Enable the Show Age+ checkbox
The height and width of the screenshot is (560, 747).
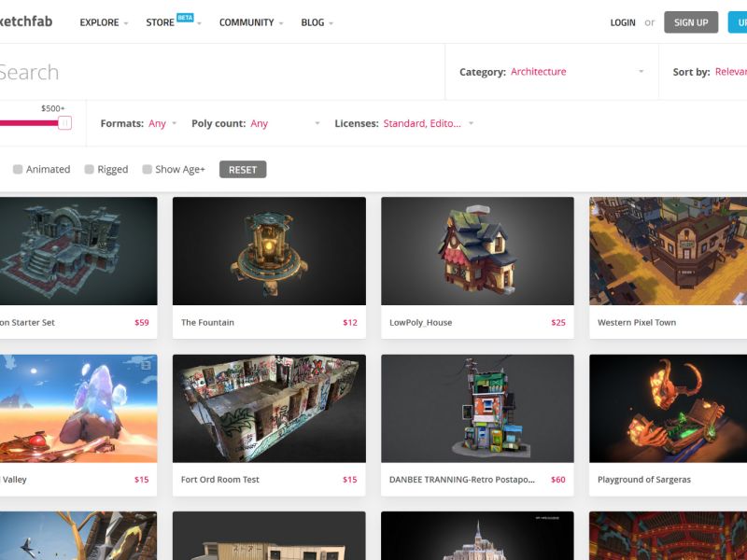coord(148,169)
